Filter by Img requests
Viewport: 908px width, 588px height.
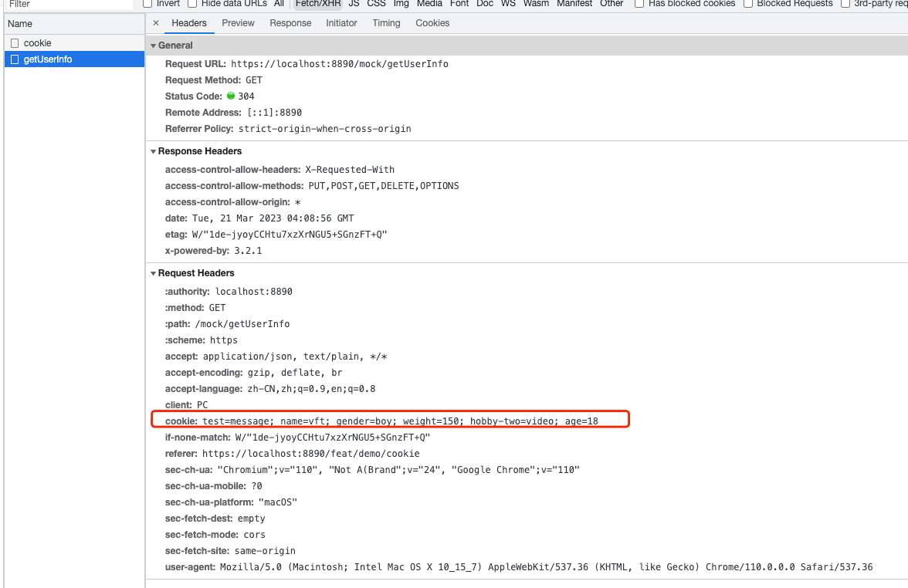(x=401, y=3)
